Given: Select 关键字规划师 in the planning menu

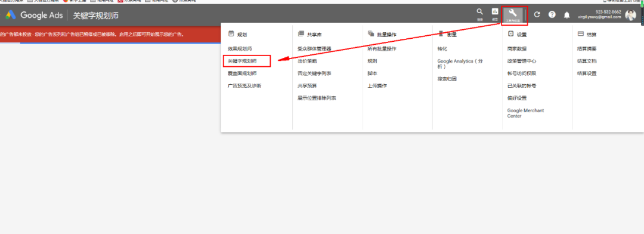Looking at the screenshot, I should [x=242, y=61].
